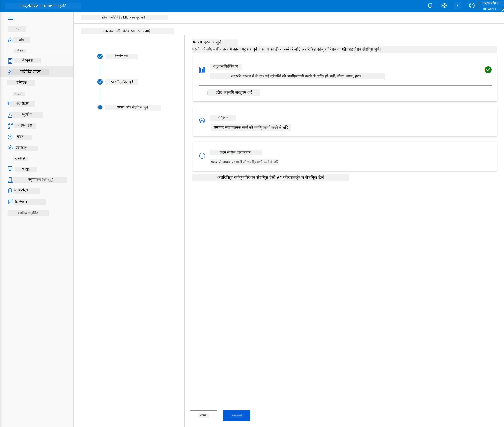Go to the 'रन कॉन्फ़िगर करें' wizard step

(x=122, y=82)
